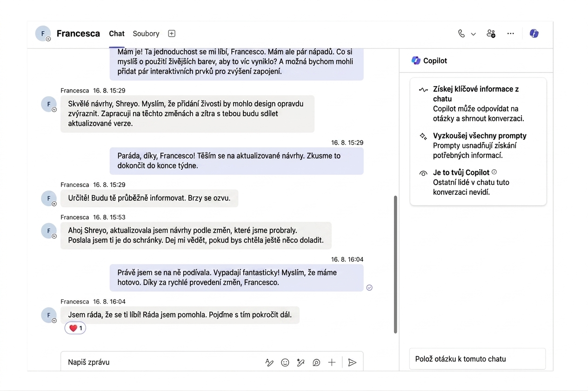The width and height of the screenshot is (588, 391).
Task: Click the Copilot logo in panel header
Action: click(x=416, y=60)
